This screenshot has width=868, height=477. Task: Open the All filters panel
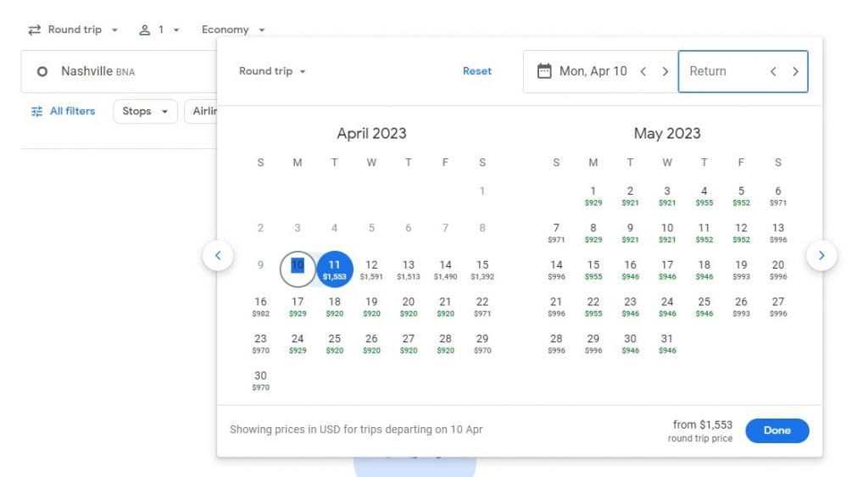point(63,111)
